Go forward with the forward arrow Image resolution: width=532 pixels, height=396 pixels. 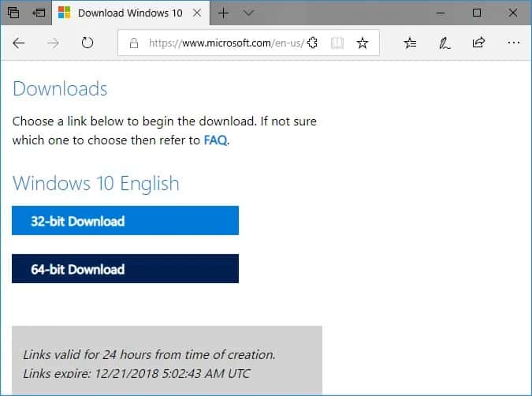pyautogui.click(x=53, y=43)
